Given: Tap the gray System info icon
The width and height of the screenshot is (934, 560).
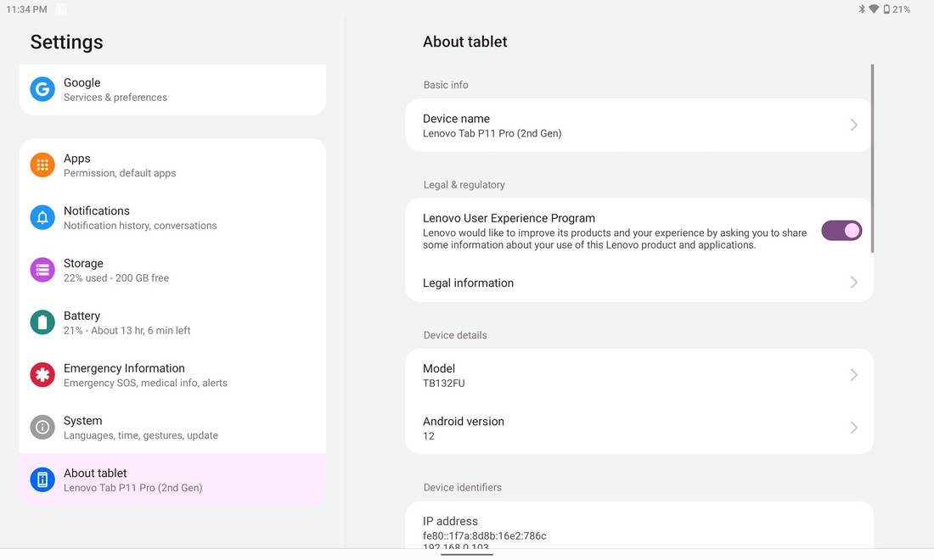Looking at the screenshot, I should coord(42,427).
